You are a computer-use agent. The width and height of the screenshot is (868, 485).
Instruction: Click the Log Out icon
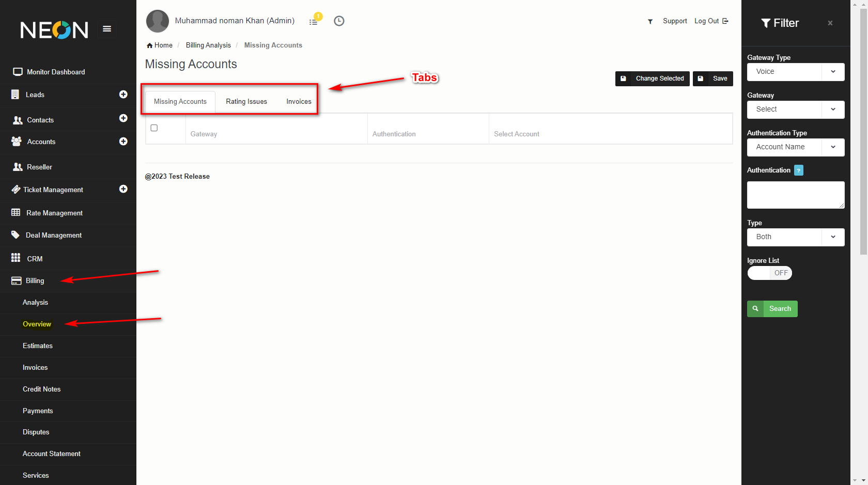click(x=725, y=21)
